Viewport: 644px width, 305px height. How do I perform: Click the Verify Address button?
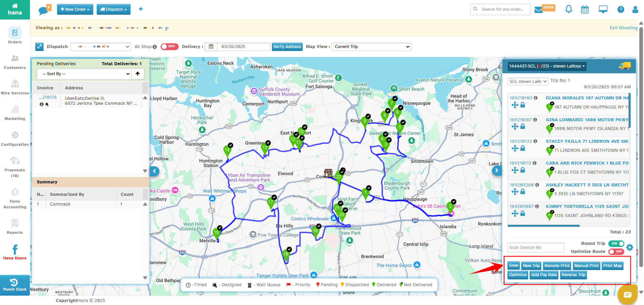tap(287, 47)
